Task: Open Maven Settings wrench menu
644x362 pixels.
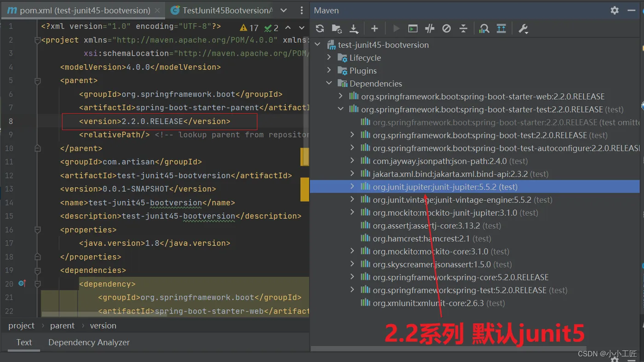Action: click(x=523, y=28)
